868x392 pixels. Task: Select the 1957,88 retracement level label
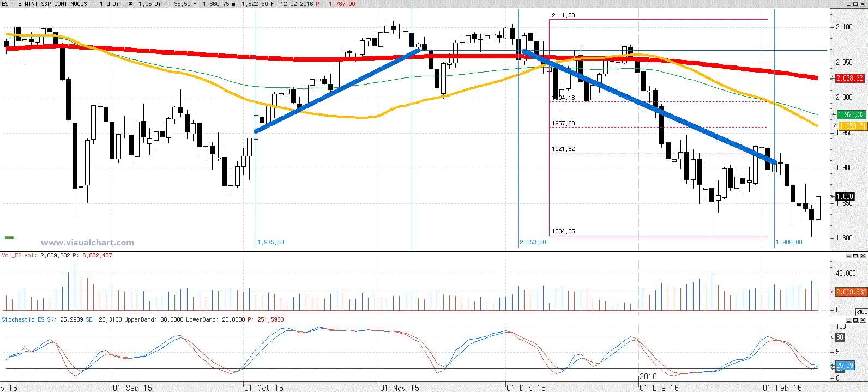pyautogui.click(x=563, y=123)
